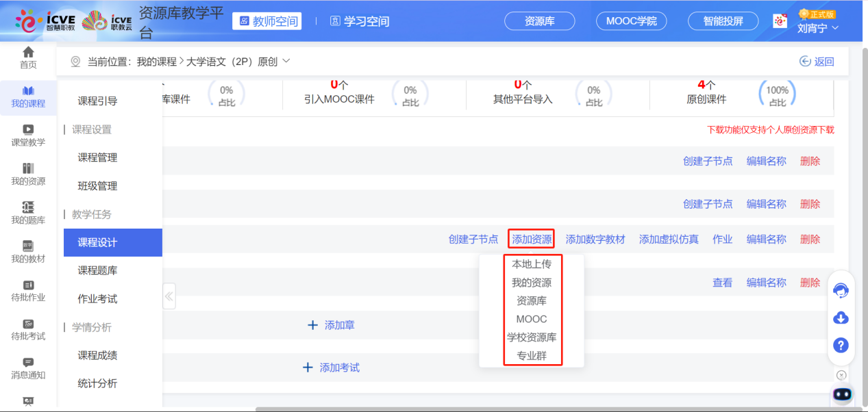Collapse the left course menu panel
The height and width of the screenshot is (412, 868).
(x=169, y=296)
